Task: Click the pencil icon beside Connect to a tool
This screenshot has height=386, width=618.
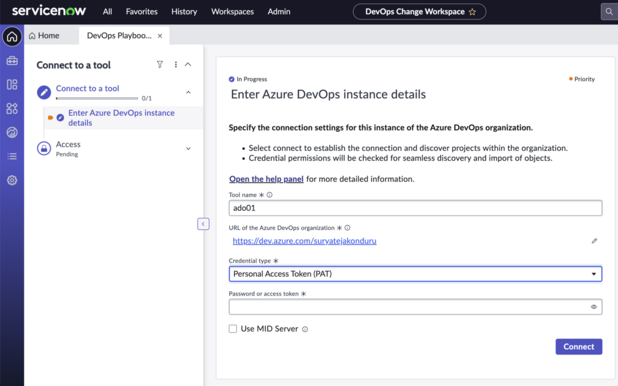Action: click(44, 93)
